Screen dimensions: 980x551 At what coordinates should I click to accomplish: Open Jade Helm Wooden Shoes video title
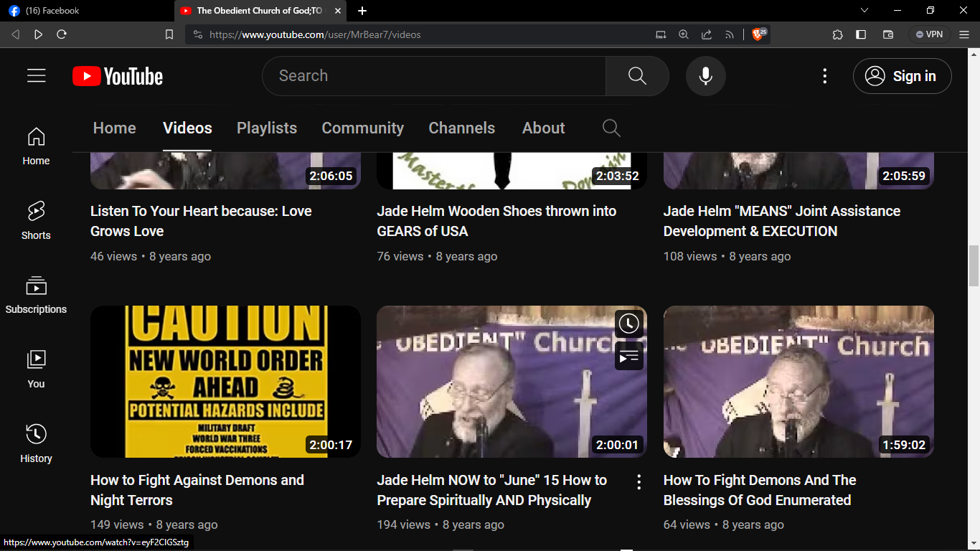496,221
